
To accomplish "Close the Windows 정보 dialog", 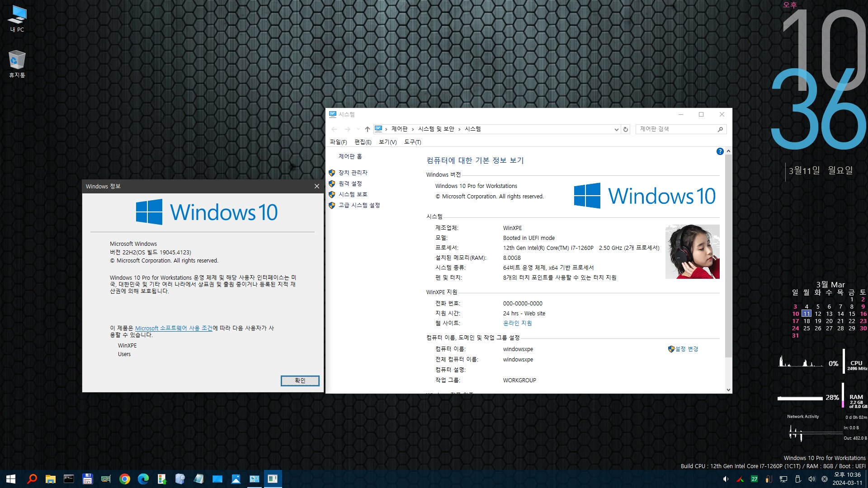I will click(317, 186).
